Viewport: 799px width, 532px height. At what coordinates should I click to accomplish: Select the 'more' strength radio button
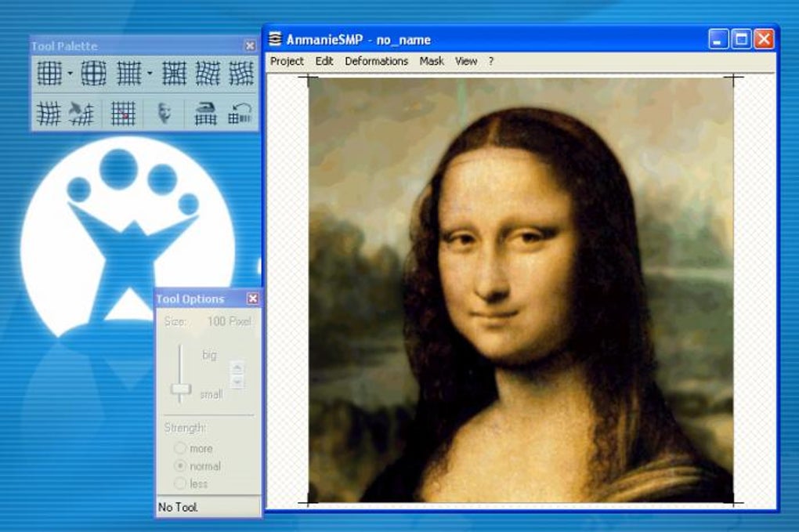[x=180, y=448]
